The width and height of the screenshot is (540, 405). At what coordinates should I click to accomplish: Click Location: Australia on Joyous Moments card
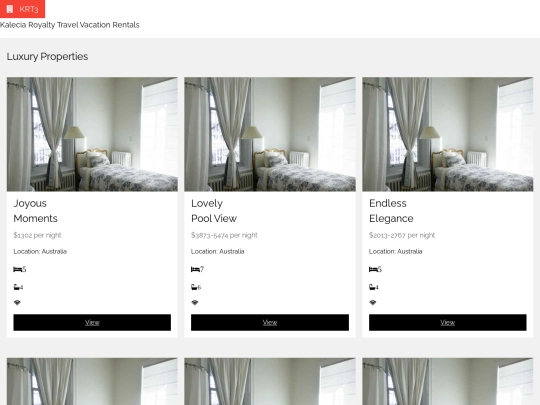click(x=40, y=251)
